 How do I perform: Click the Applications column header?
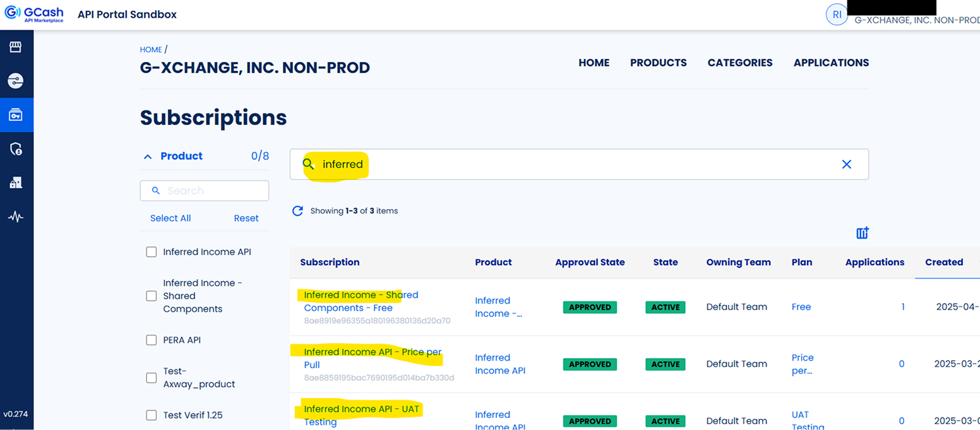click(x=875, y=262)
